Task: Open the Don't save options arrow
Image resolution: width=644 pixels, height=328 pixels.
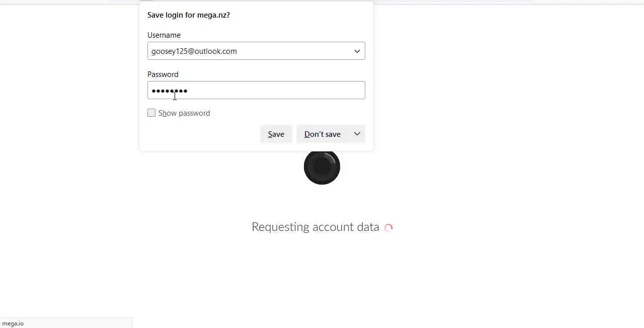Action: pos(357,134)
